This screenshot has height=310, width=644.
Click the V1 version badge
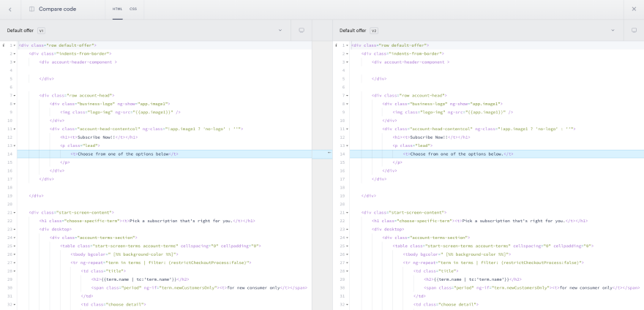pos(41,31)
